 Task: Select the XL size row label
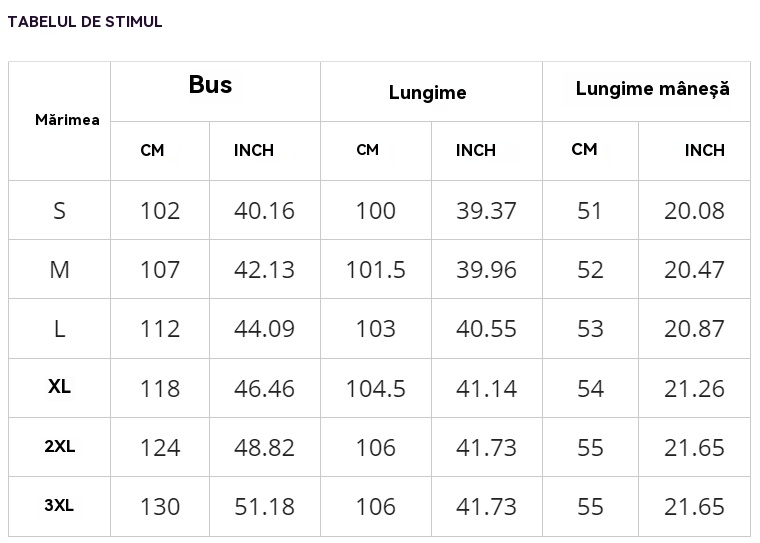[59, 386]
